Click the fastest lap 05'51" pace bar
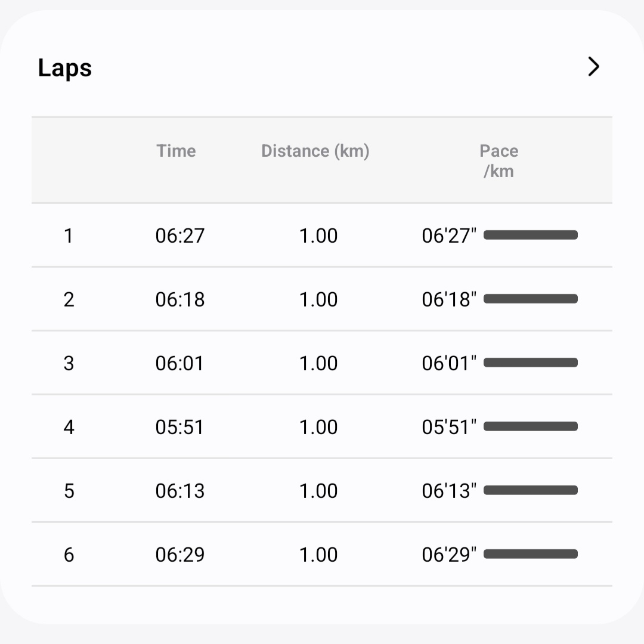This screenshot has height=644, width=644. pos(531,426)
